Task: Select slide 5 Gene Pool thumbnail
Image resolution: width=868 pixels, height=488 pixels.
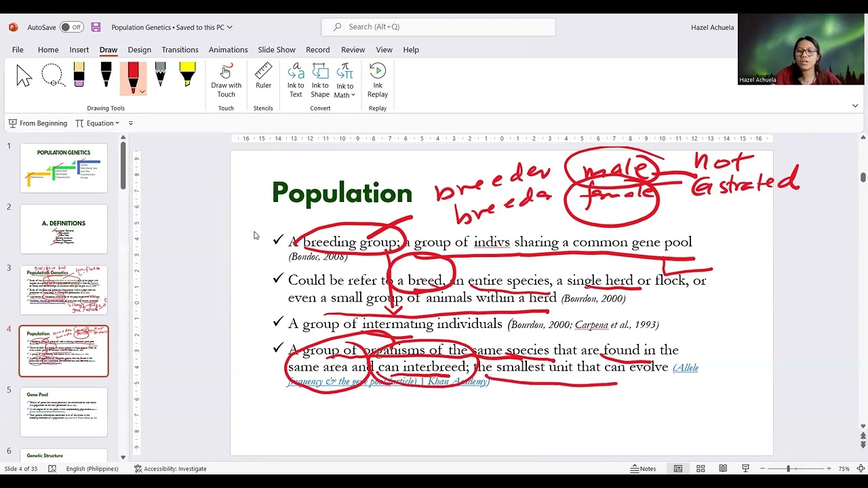Action: (64, 412)
